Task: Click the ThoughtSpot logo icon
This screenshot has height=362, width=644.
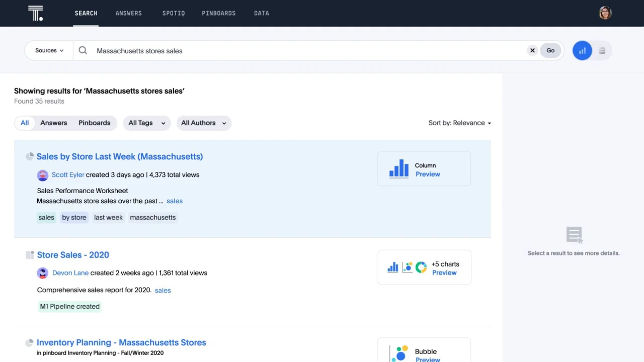Action: pos(36,13)
